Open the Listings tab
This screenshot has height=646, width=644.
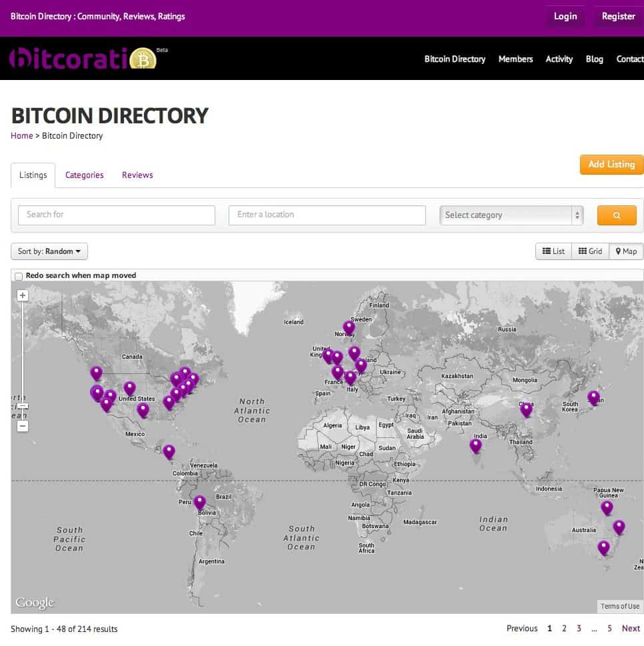click(x=33, y=175)
